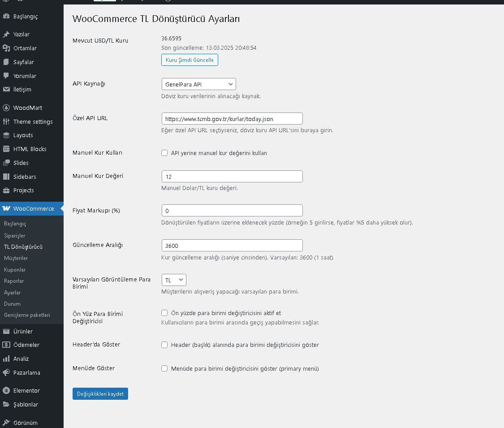Screen dimensions: 504x428
Task: Go to Yazılar in sidebar
Action: (x=21, y=34)
